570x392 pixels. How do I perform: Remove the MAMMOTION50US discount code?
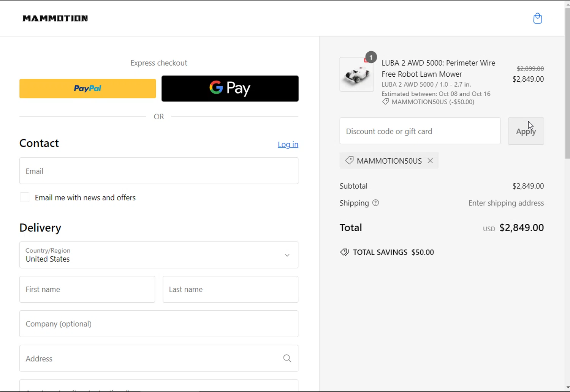coord(430,161)
